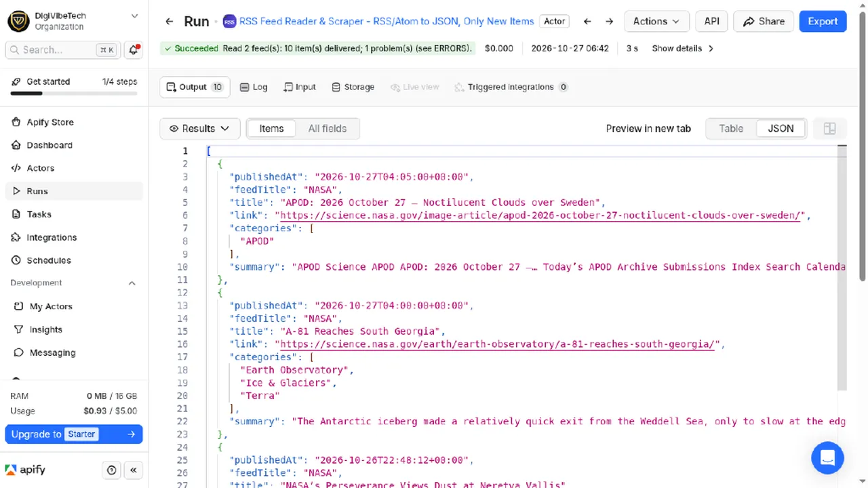Open Apify Store in sidebar
Screen dimensions: 868x488
75,122
